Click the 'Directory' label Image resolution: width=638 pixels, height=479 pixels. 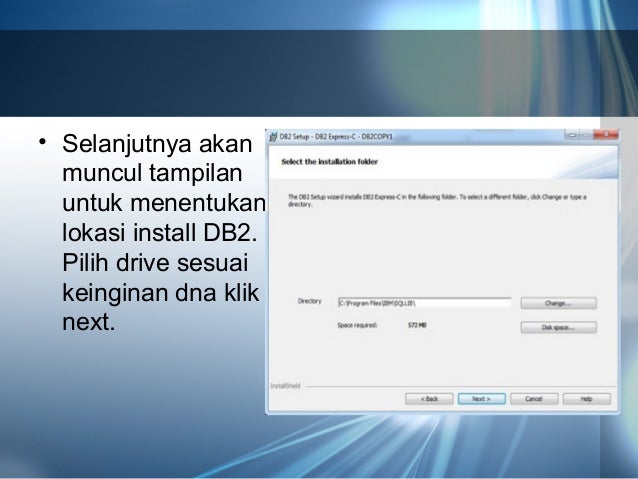[x=309, y=301]
